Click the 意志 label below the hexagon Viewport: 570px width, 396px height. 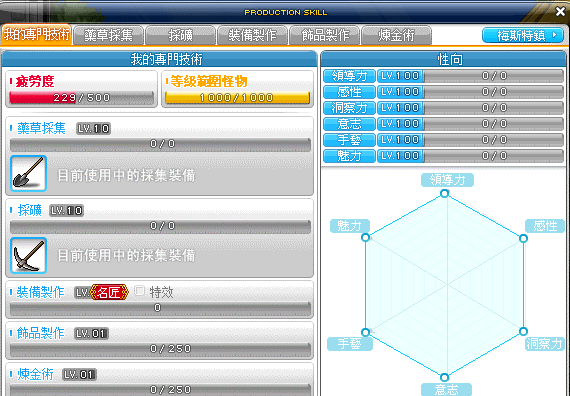point(446,389)
